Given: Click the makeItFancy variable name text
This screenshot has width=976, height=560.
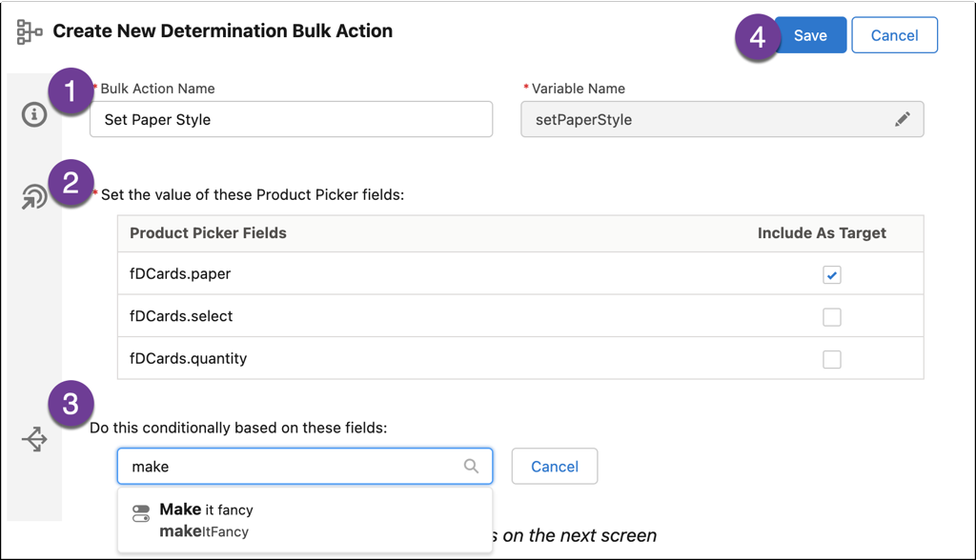Looking at the screenshot, I should (x=204, y=531).
